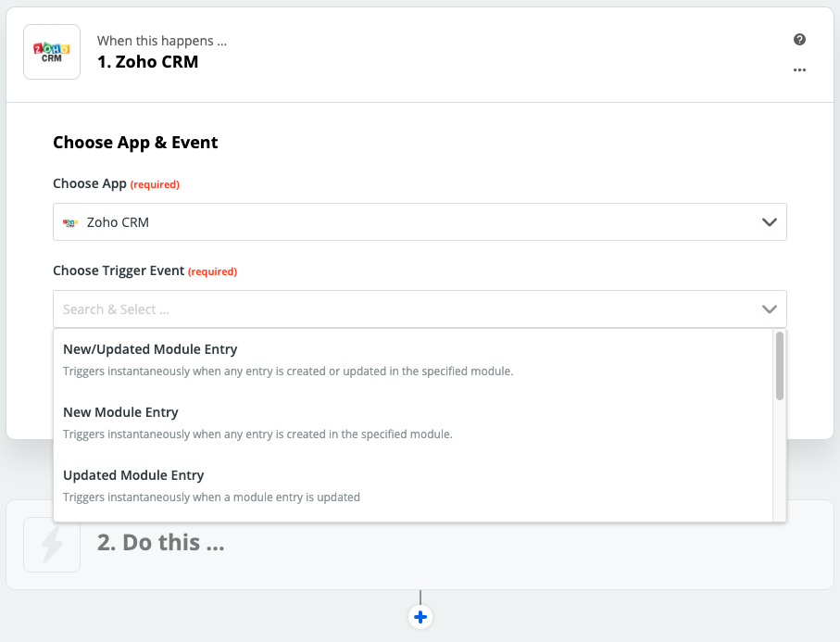Click the lightning bolt action icon

[x=52, y=545]
